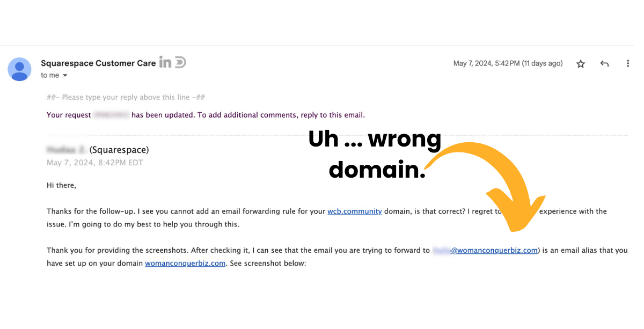Click the '(Squarespace)' agent label
Viewport: 644px width, 329px height.
[118, 150]
